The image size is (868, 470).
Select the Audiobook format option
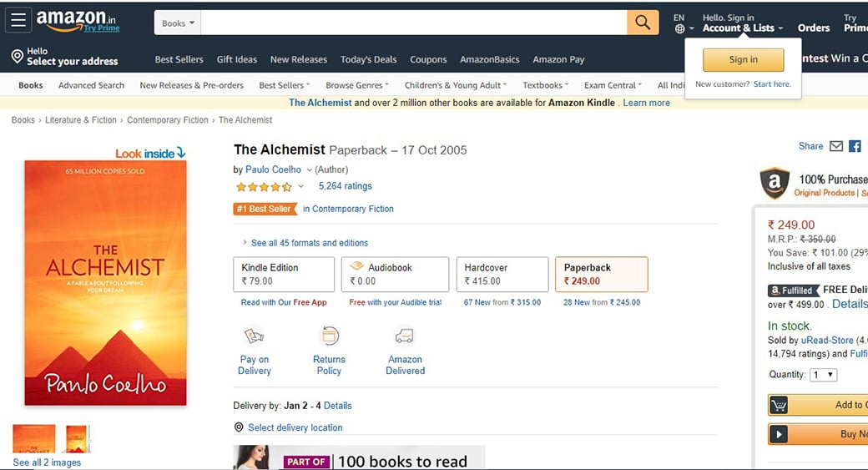click(x=395, y=274)
